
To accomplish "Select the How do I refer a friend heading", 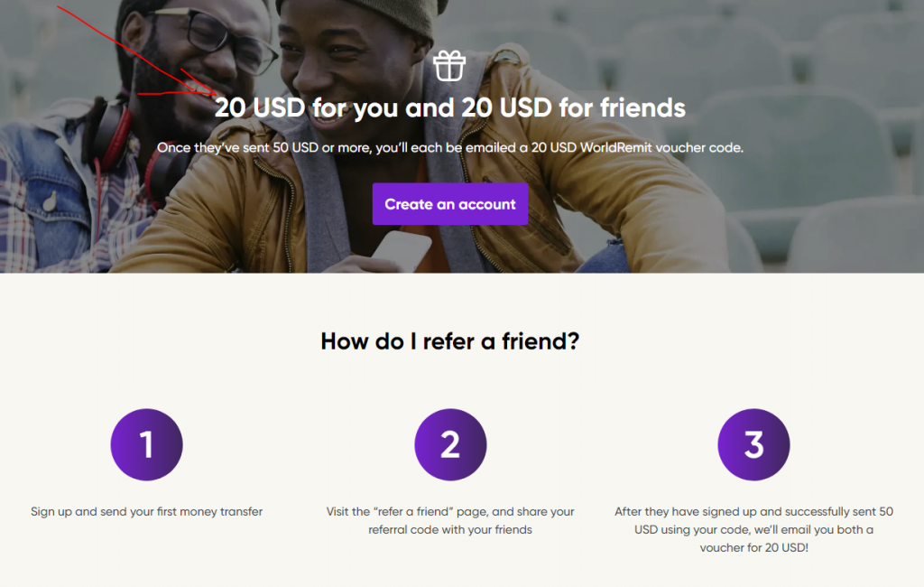I will [x=449, y=340].
